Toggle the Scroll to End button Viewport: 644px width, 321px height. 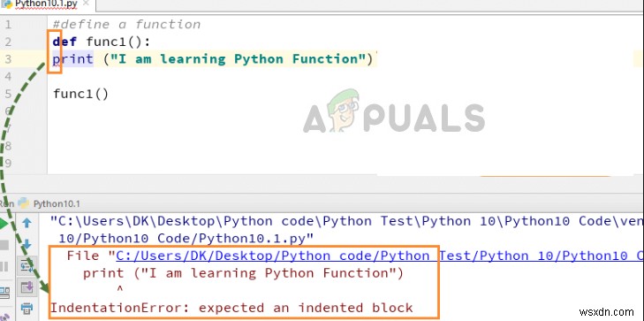click(27, 287)
